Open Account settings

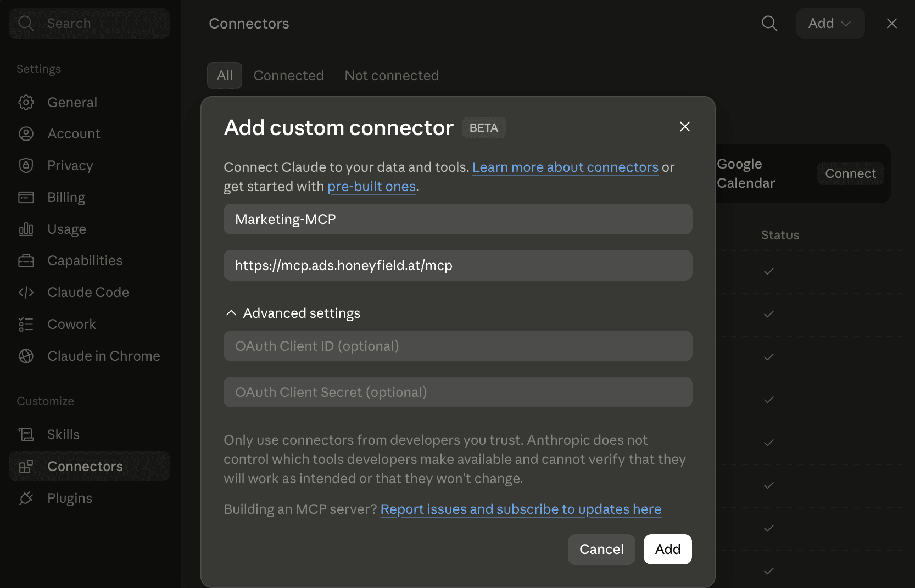pyautogui.click(x=89, y=134)
